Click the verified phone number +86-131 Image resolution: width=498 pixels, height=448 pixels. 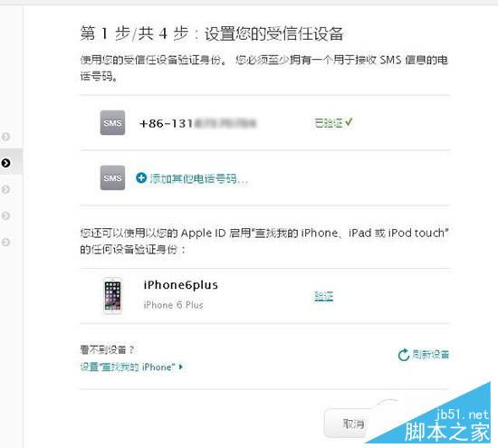tap(197, 123)
